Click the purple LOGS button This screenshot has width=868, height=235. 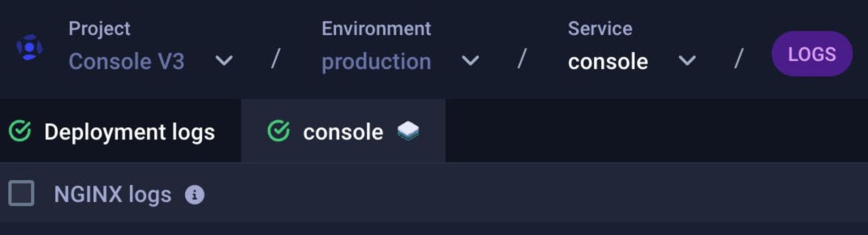click(812, 54)
